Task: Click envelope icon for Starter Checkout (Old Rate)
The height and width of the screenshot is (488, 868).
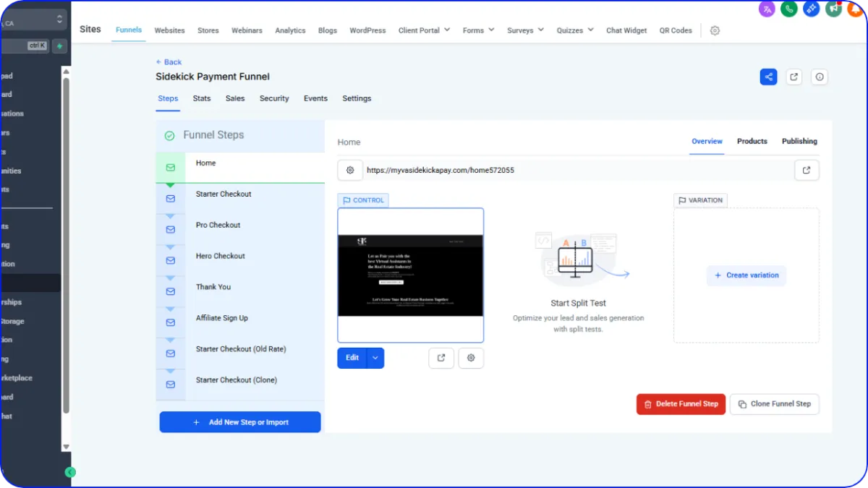Action: click(171, 354)
